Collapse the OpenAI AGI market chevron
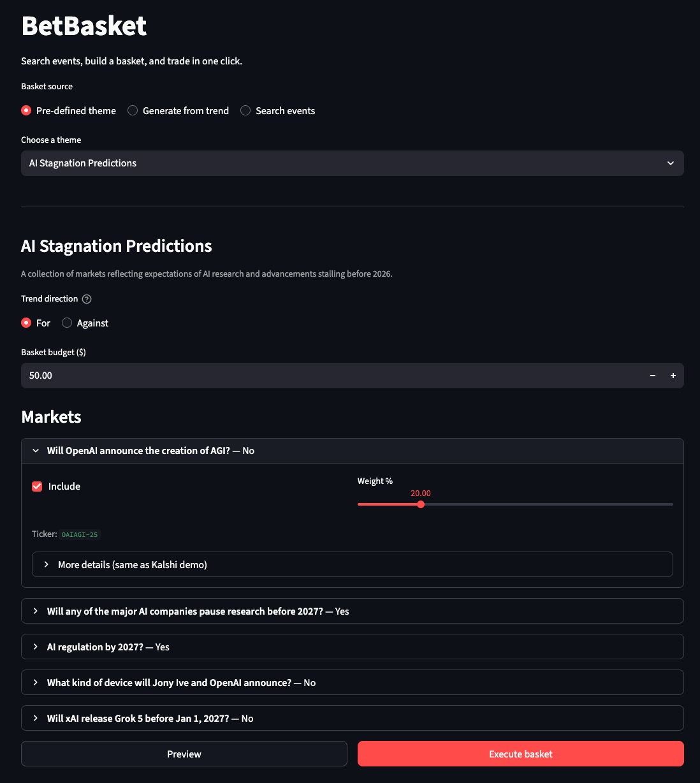Screen dimensions: 700x783 tap(36, 451)
